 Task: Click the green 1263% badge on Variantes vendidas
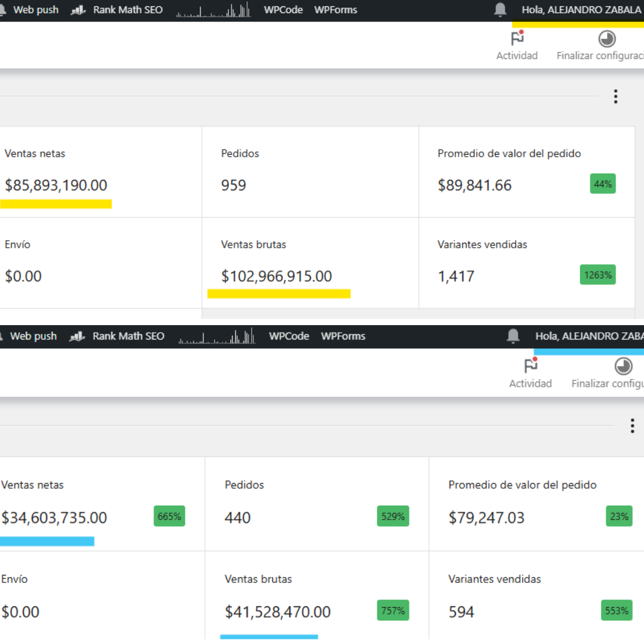597,275
